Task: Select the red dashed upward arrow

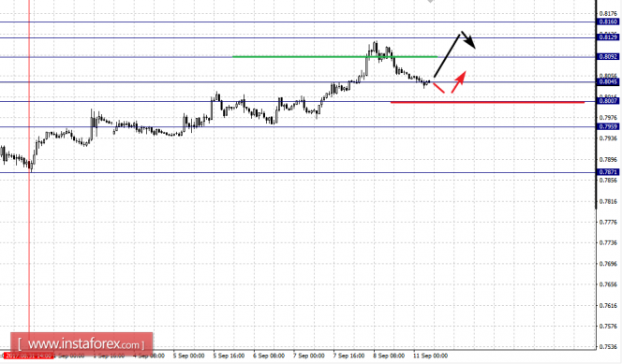Action: pyautogui.click(x=459, y=81)
